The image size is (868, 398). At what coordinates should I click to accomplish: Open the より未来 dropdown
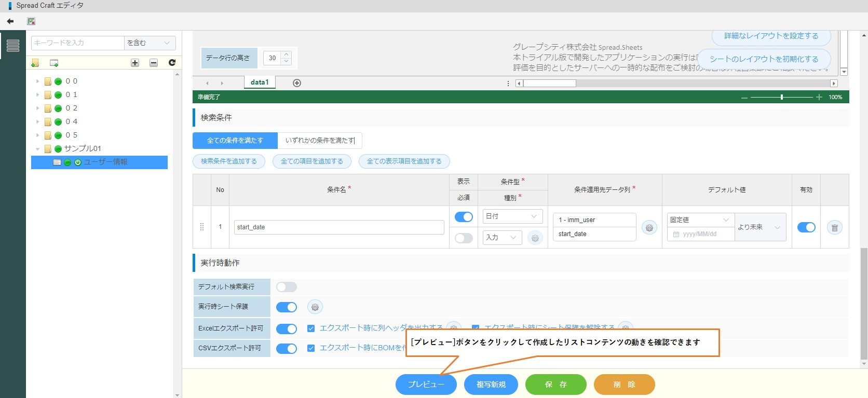(759, 227)
